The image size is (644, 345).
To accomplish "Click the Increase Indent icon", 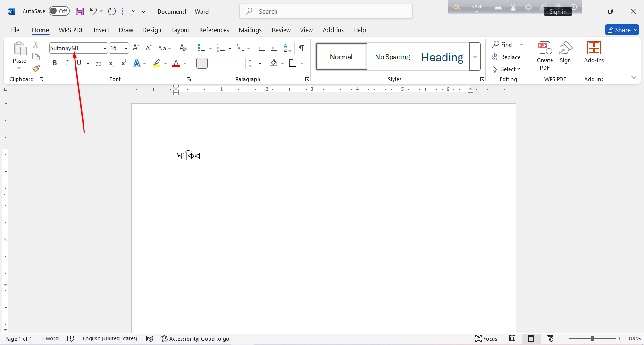I will pyautogui.click(x=274, y=48).
